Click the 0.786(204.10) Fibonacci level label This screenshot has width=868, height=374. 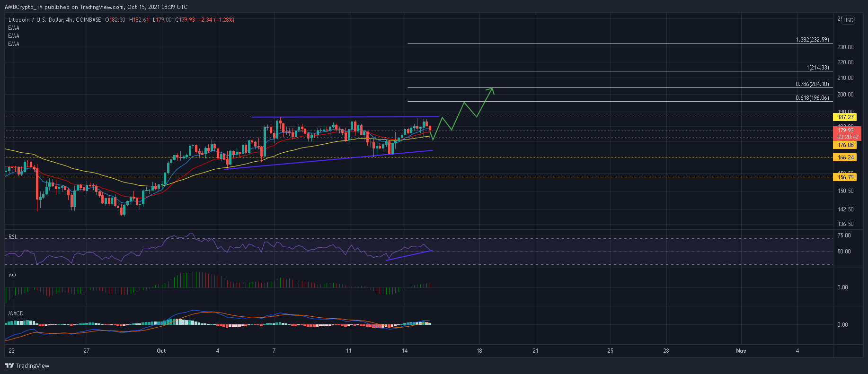[813, 84]
